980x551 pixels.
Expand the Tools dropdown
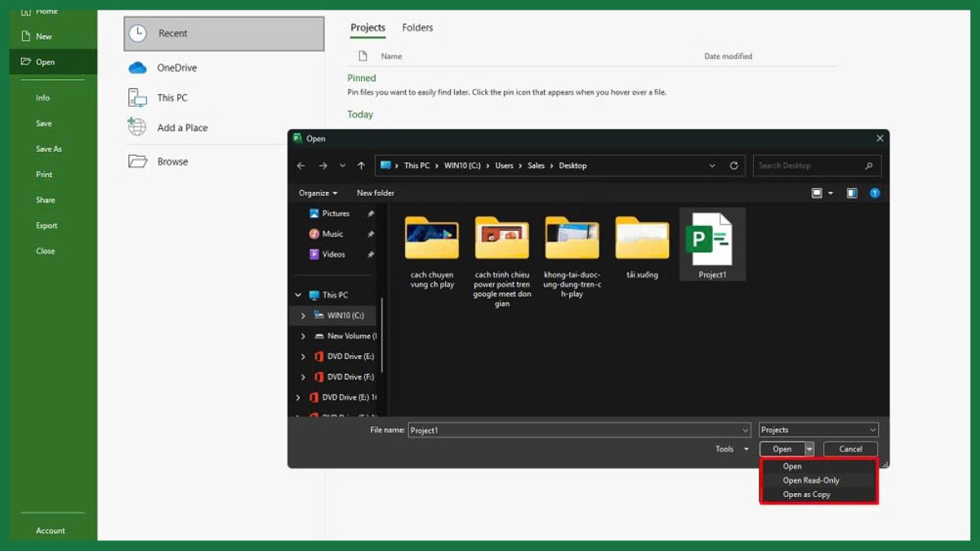pos(732,449)
